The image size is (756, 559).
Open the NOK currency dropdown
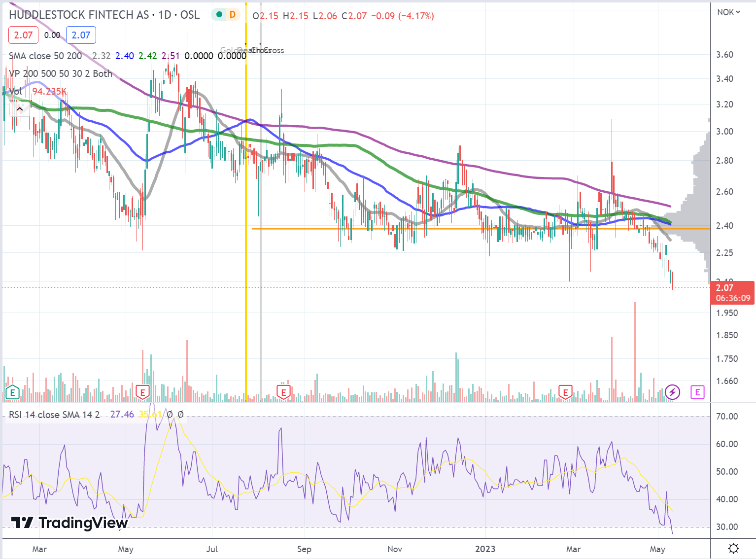(728, 12)
